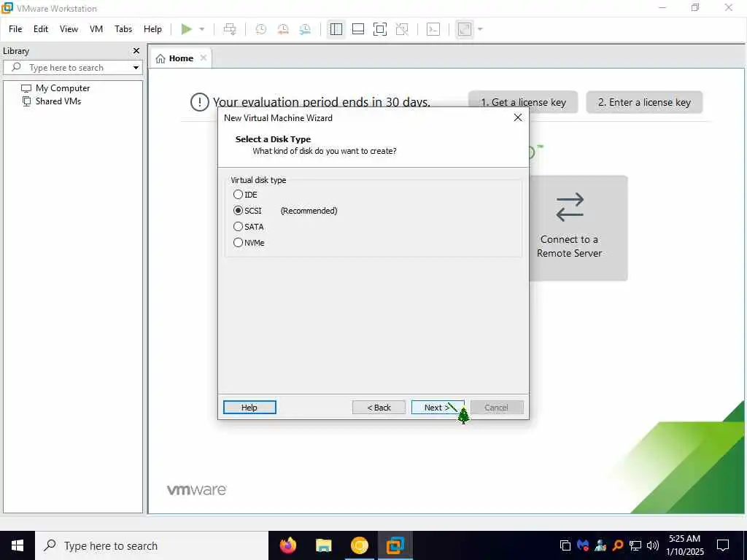The height and width of the screenshot is (560, 747).
Task: Open the Snapshot Manager icon
Action: coord(305,29)
